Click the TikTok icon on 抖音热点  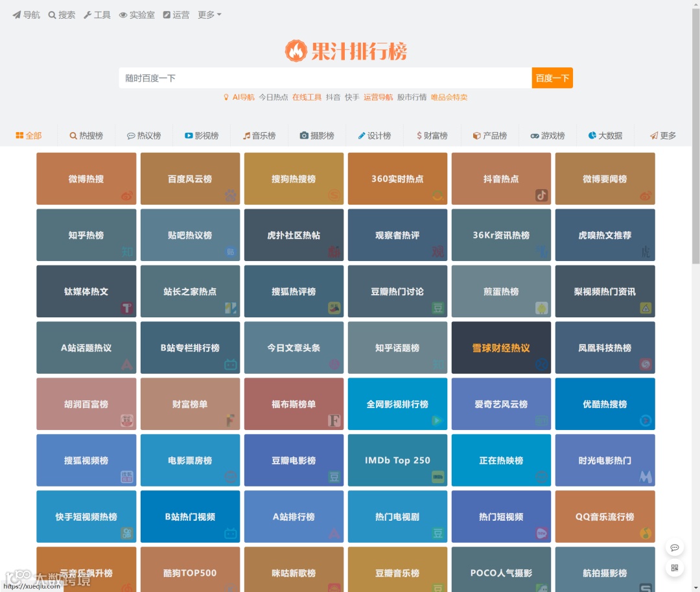pos(541,196)
